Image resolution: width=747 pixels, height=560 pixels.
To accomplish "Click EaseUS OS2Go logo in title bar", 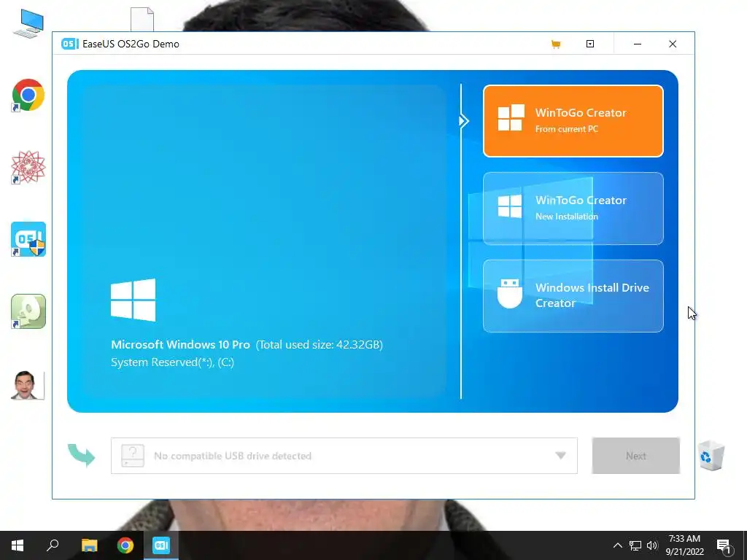I will click(x=69, y=44).
